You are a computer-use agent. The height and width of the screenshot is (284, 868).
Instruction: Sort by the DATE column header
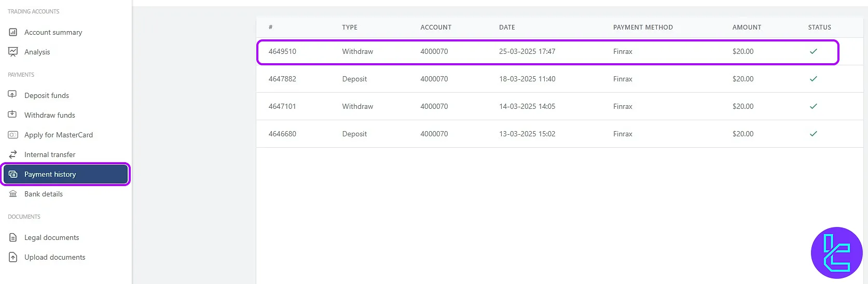click(x=507, y=27)
